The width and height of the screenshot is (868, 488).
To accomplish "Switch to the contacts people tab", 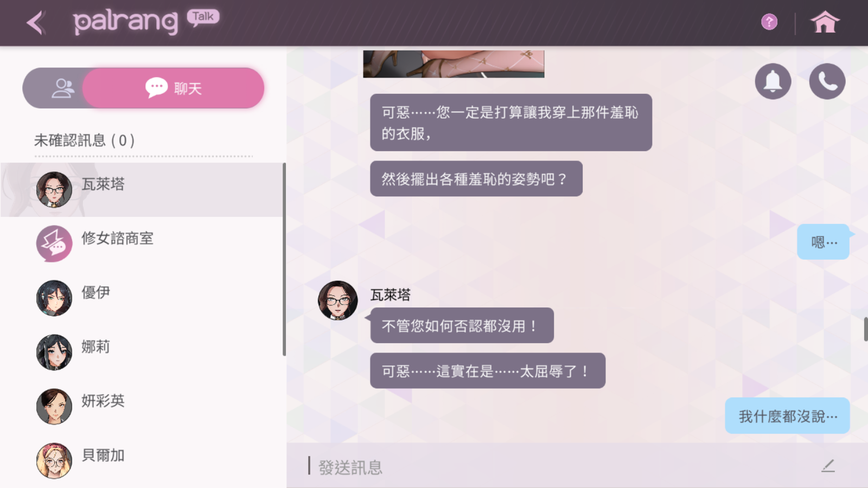I will tap(62, 88).
